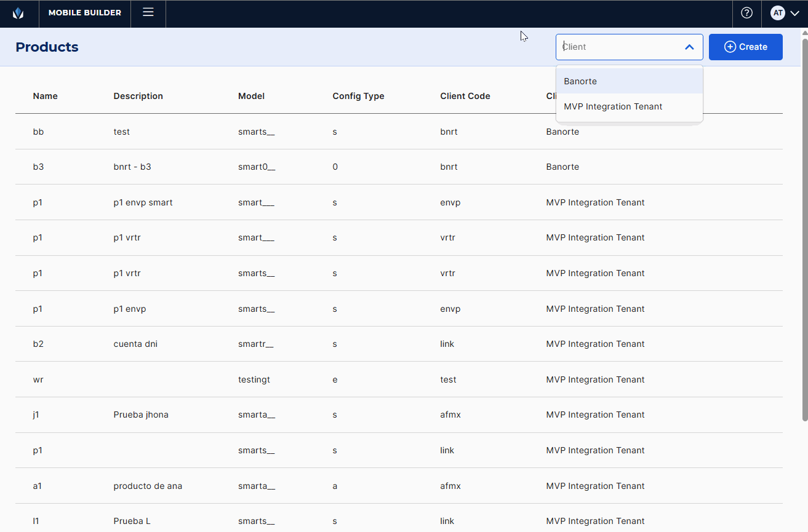Click the flame logo icon
808x532 pixels.
18,13
